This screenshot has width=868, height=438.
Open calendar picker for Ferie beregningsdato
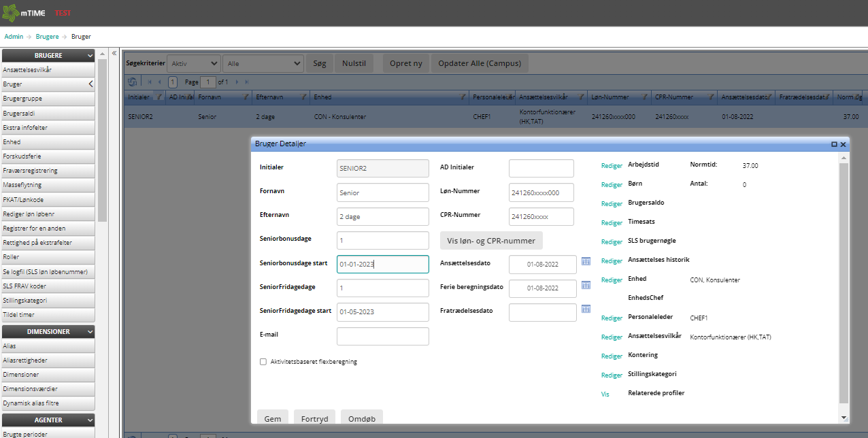586,286
